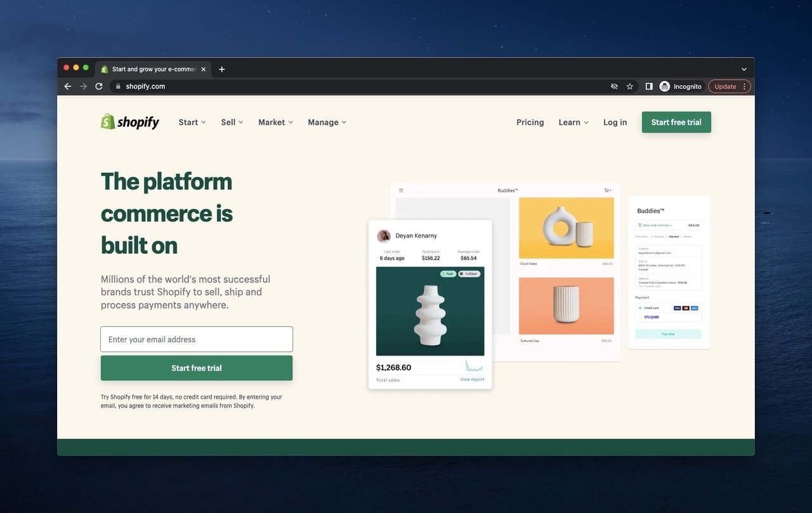Reload the page with the refresh icon
This screenshot has height=513, width=812.
[99, 86]
